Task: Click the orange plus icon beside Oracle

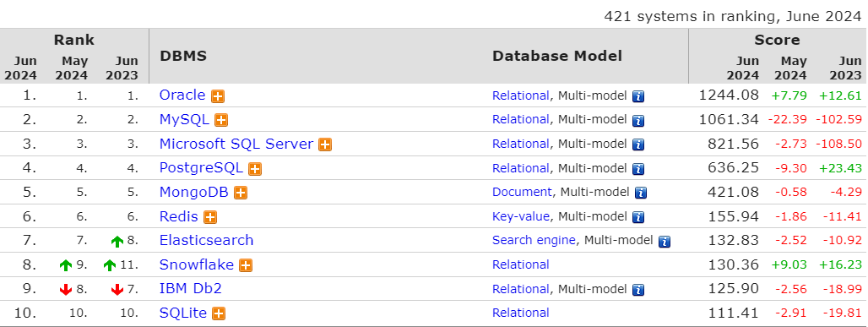Action: (x=218, y=96)
